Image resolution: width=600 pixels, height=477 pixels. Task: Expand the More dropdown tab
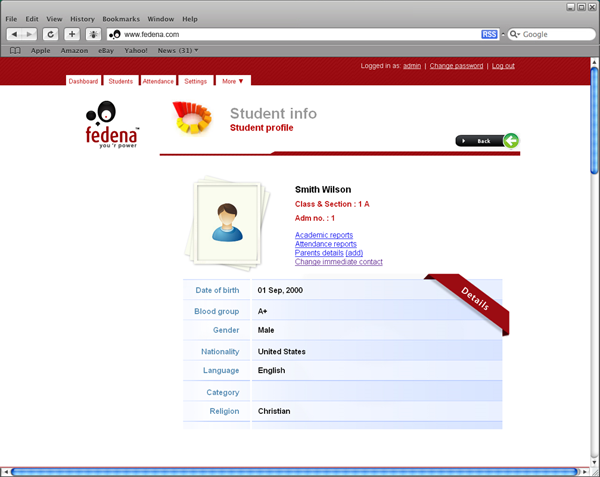point(233,81)
